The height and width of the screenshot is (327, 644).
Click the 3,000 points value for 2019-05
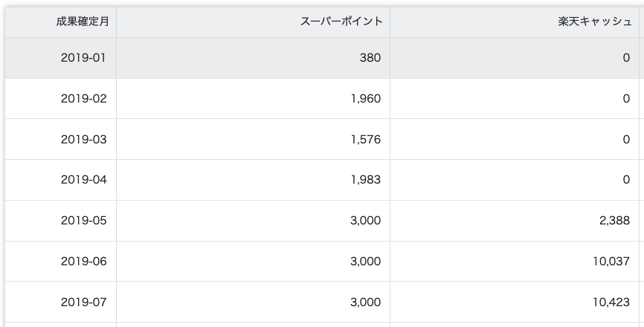(365, 221)
